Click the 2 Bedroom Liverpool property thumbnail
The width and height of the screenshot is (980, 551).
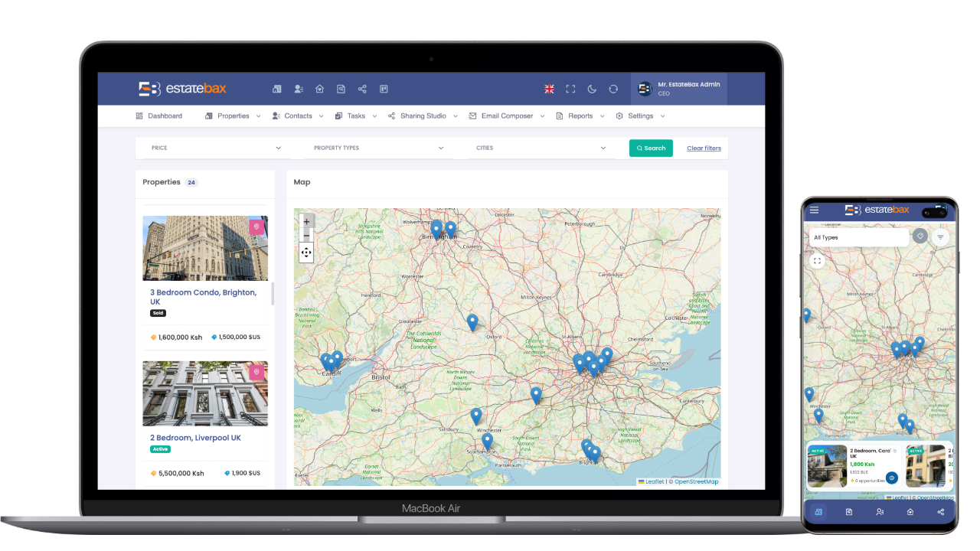pos(205,393)
